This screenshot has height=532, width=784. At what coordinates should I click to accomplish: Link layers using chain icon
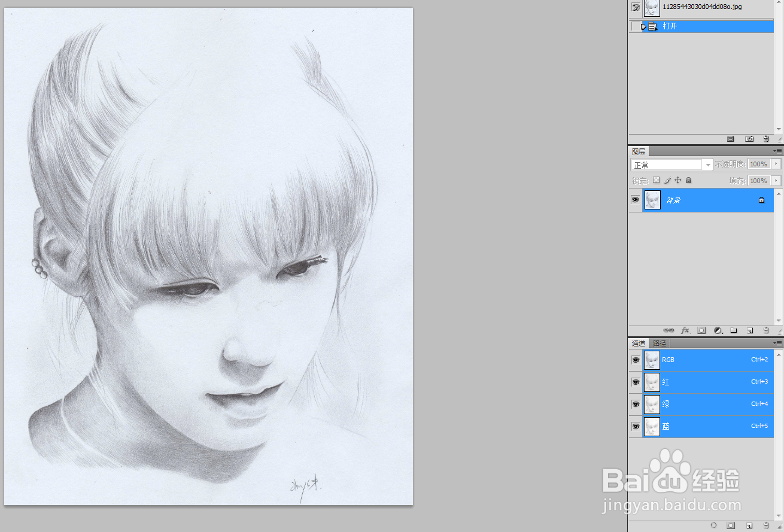click(x=669, y=330)
